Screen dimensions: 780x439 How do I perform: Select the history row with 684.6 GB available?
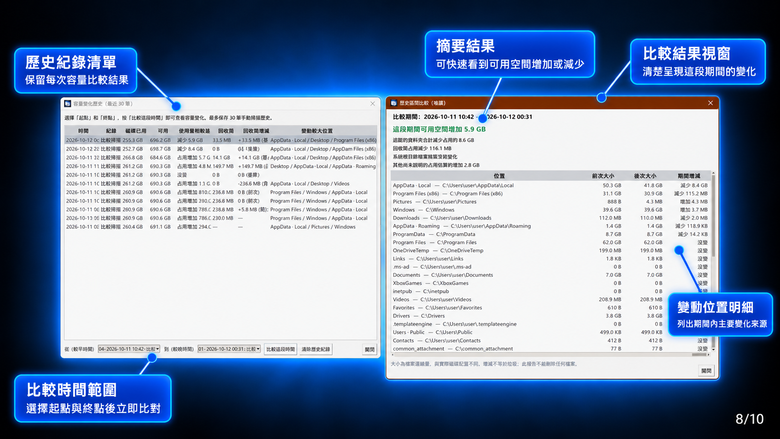pos(221,158)
